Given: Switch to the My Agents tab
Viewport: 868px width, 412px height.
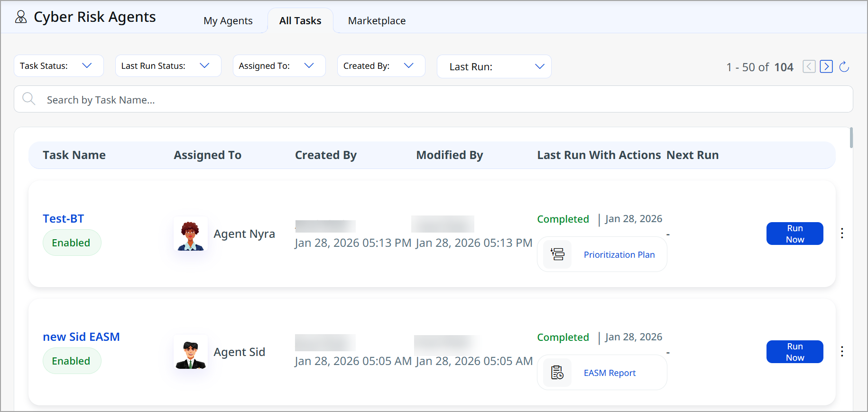Looking at the screenshot, I should [x=228, y=21].
